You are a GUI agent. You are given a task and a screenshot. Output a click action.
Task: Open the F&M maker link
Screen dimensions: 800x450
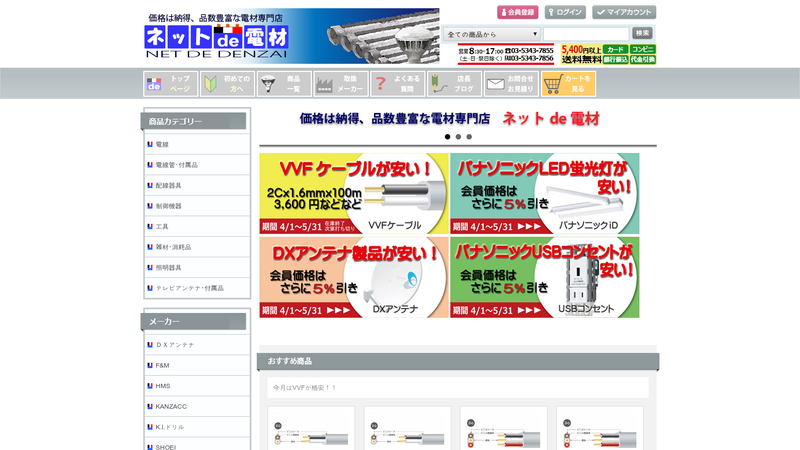197,365
